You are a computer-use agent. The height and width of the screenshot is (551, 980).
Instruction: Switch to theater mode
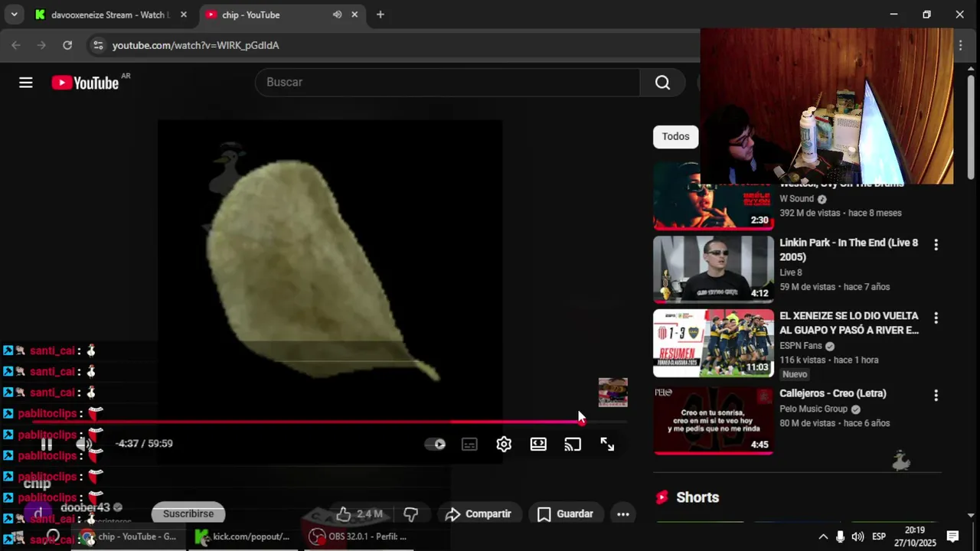(538, 444)
